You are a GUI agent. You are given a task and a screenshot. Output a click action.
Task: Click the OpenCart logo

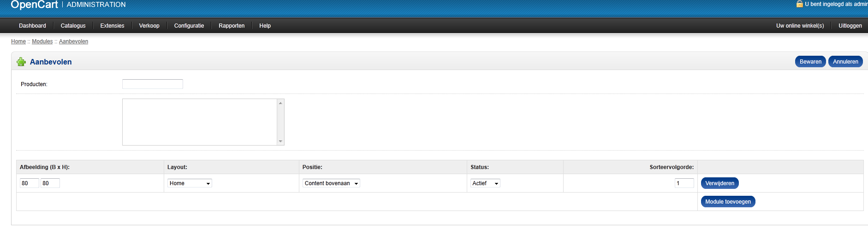click(34, 5)
